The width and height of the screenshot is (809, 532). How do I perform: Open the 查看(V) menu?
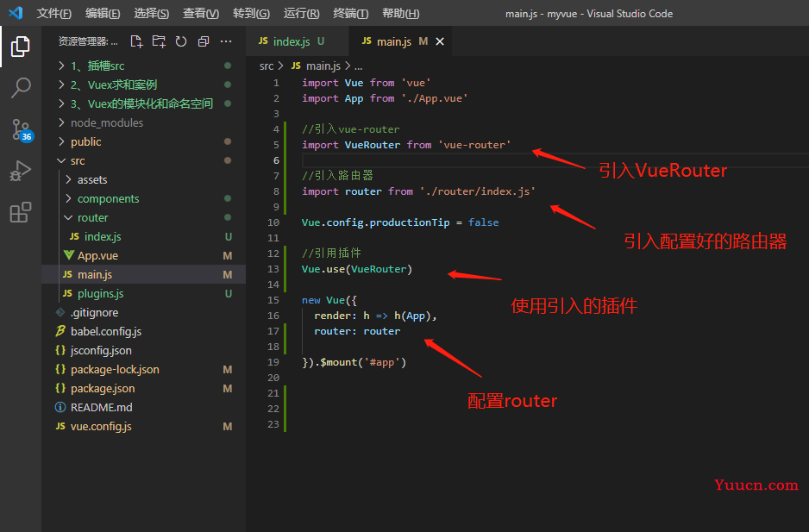pyautogui.click(x=201, y=14)
